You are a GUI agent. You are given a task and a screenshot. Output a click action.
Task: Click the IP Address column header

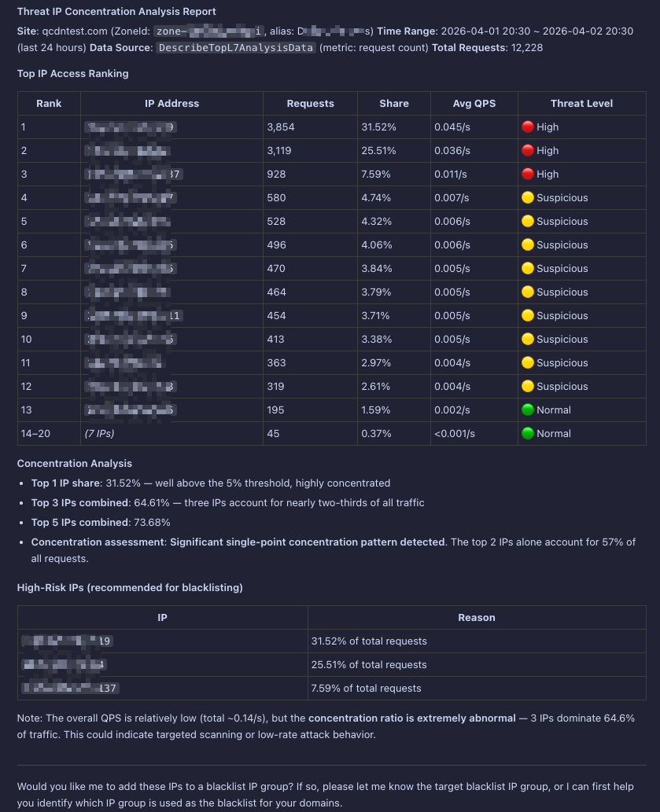[x=171, y=103]
